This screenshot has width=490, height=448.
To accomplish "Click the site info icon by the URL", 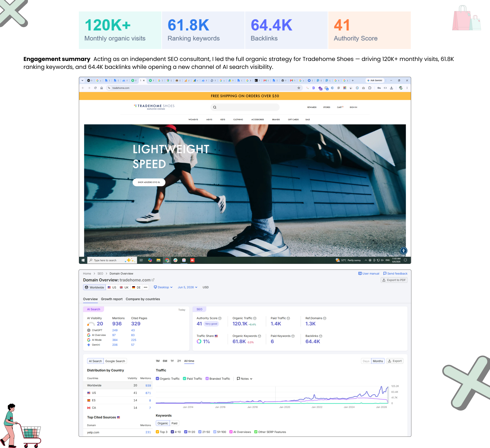I will tap(109, 88).
